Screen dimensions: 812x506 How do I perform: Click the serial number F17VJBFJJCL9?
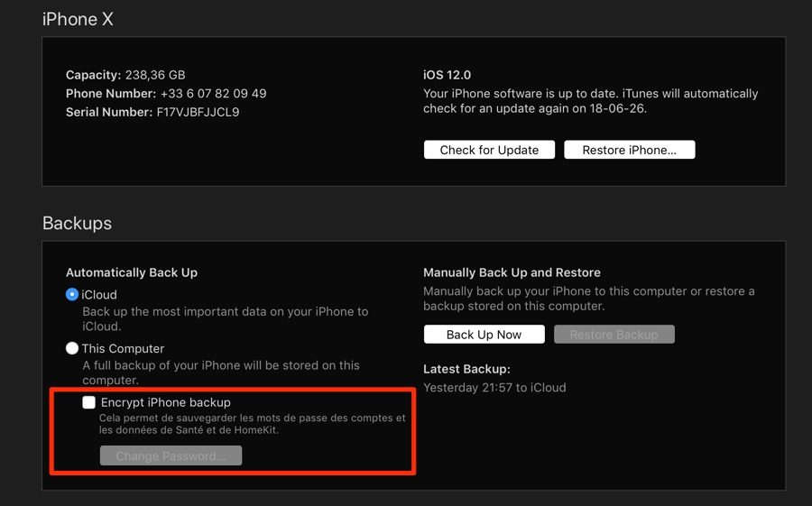198,113
